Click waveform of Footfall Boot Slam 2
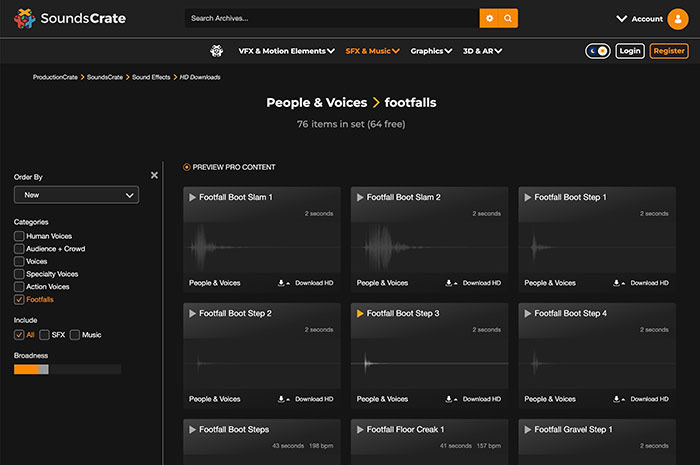This screenshot has height=465, width=700. pyautogui.click(x=429, y=247)
